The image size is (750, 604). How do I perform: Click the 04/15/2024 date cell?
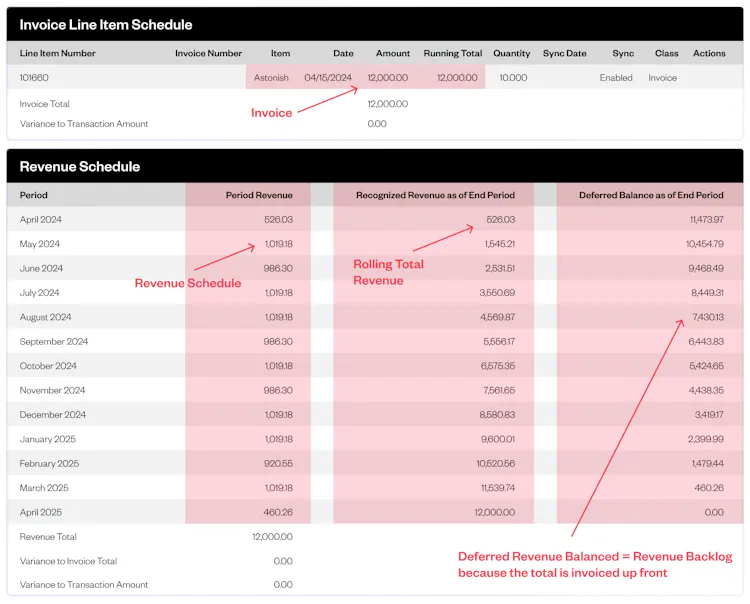tap(328, 77)
